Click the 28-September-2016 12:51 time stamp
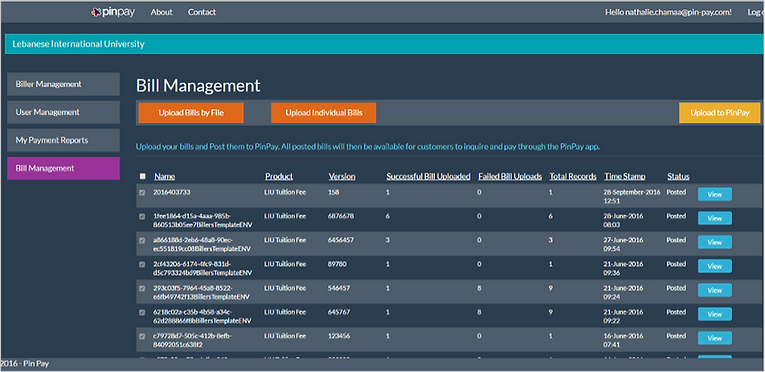Screen dimensions: 765x372 (632, 196)
